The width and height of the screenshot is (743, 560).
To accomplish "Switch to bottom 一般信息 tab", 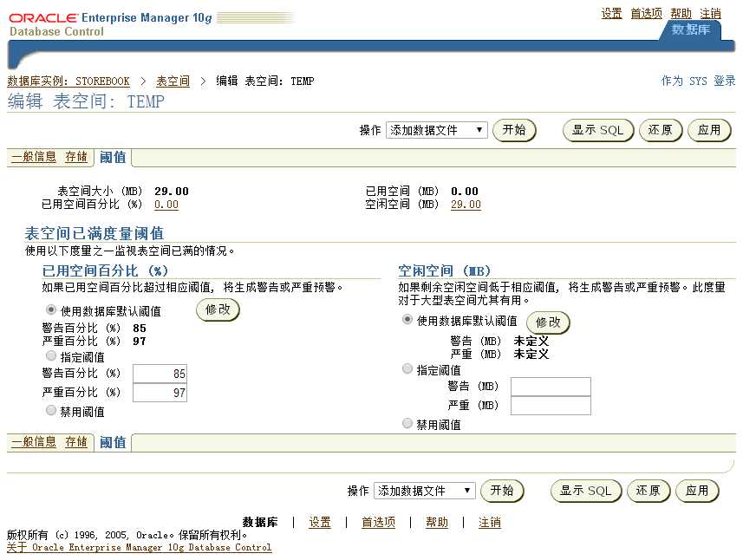I will pyautogui.click(x=34, y=442).
